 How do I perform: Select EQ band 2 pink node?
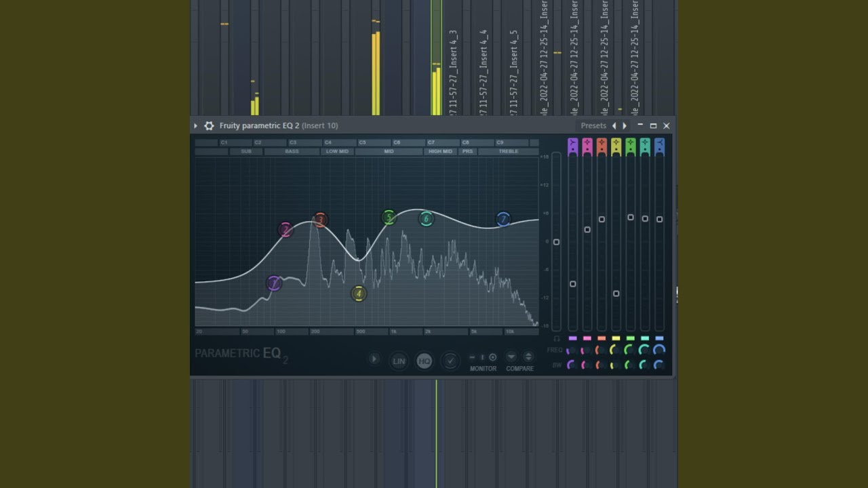tap(285, 230)
